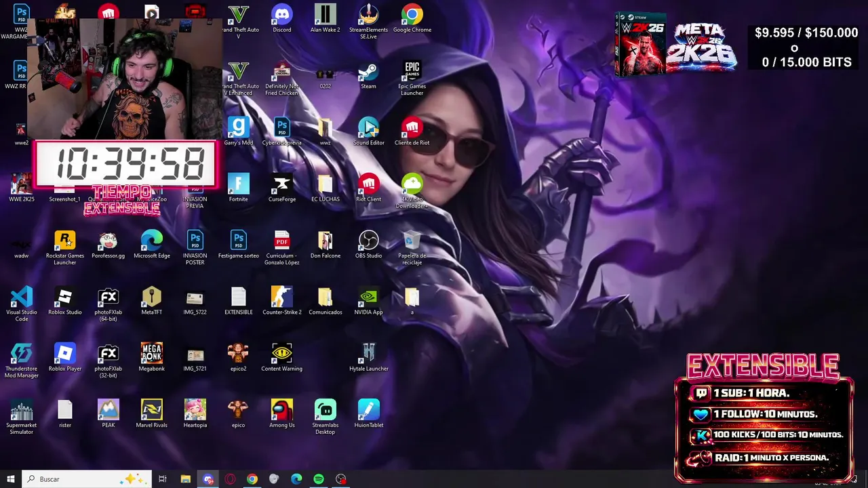Image resolution: width=868 pixels, height=488 pixels.
Task: Select the EC LUCHAS folder
Action: pyautogui.click(x=325, y=188)
